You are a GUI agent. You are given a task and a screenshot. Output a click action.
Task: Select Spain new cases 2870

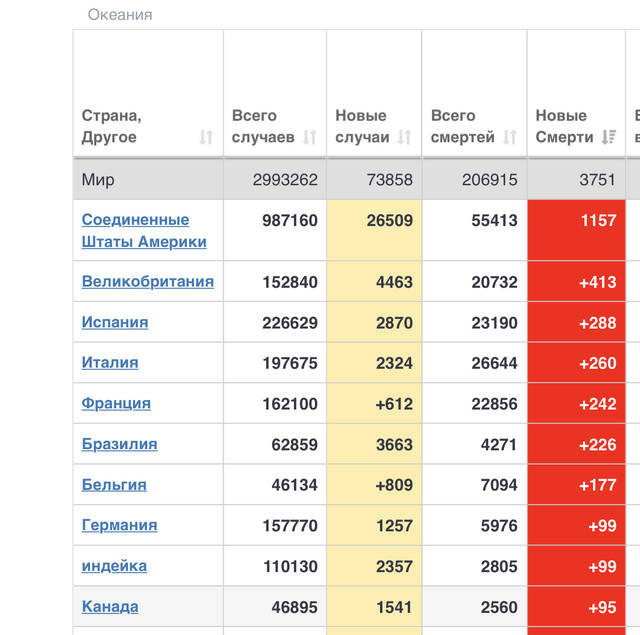pyautogui.click(x=394, y=323)
